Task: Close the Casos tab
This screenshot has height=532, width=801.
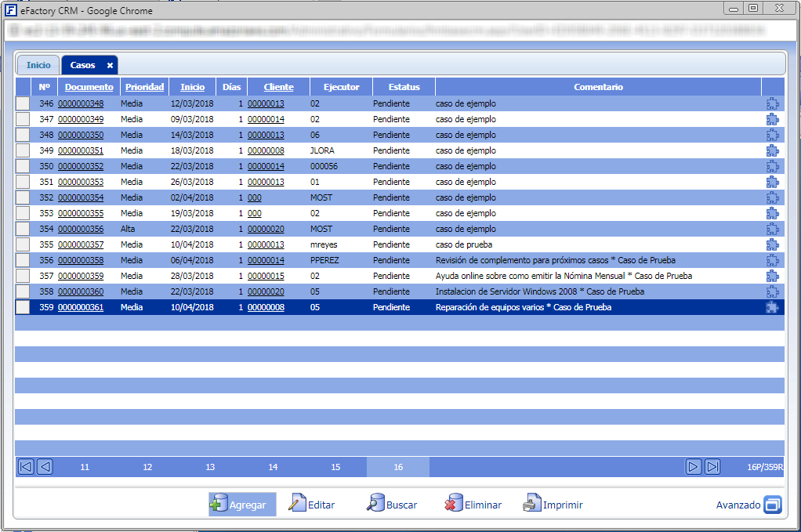Action: click(111, 65)
